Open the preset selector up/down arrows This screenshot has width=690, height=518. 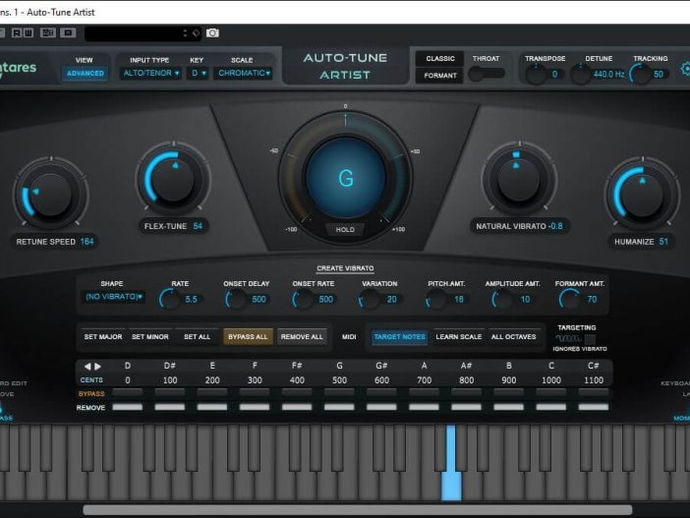(185, 33)
